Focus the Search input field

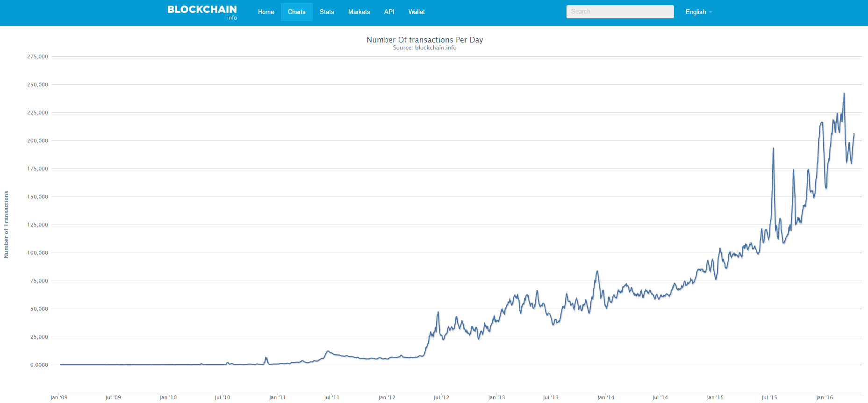[620, 12]
